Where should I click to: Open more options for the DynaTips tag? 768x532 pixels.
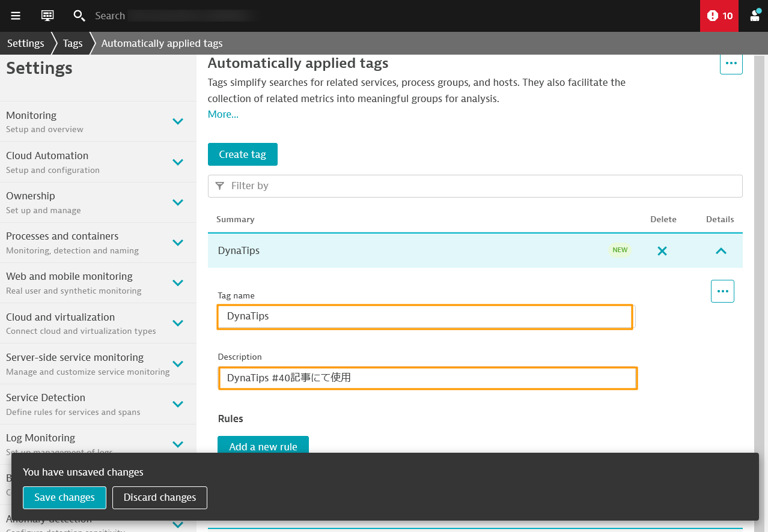pos(722,291)
